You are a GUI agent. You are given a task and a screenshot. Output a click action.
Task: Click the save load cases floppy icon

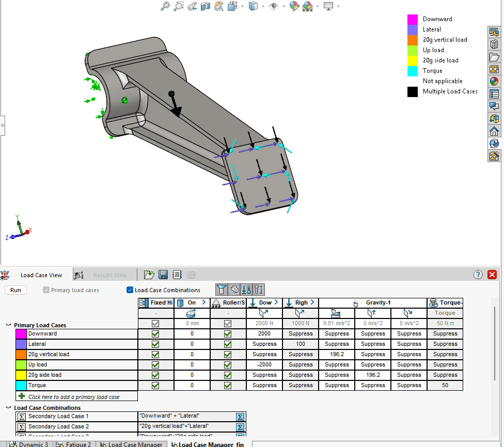pyautogui.click(x=163, y=275)
